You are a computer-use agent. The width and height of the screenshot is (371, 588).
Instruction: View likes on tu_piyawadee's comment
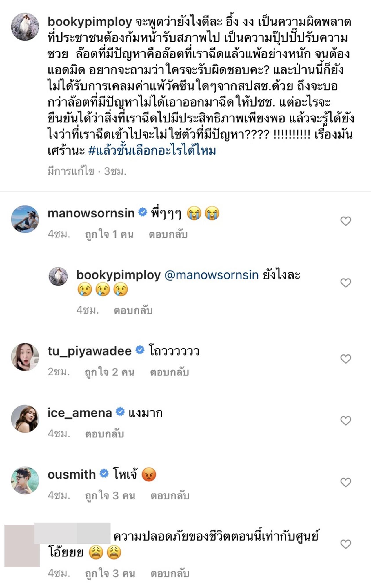pyautogui.click(x=109, y=372)
